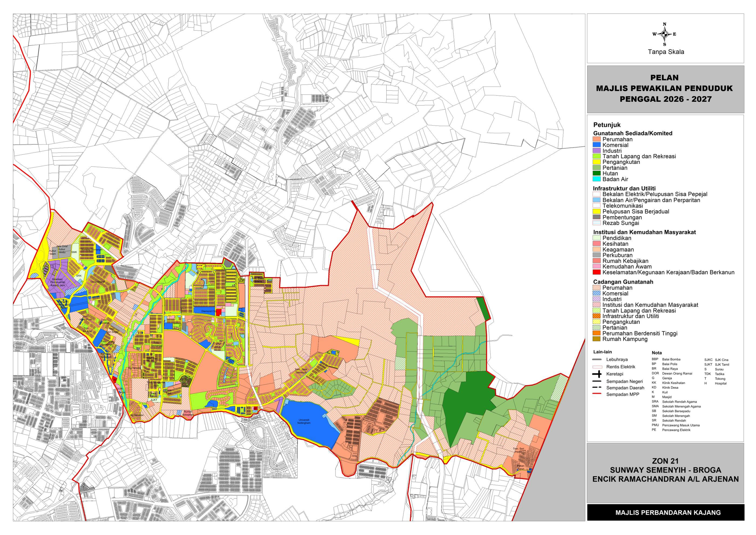Click the hatched Infrastruktur dan Utiliti swatch
Screen dimensions: 756x535
point(597,316)
